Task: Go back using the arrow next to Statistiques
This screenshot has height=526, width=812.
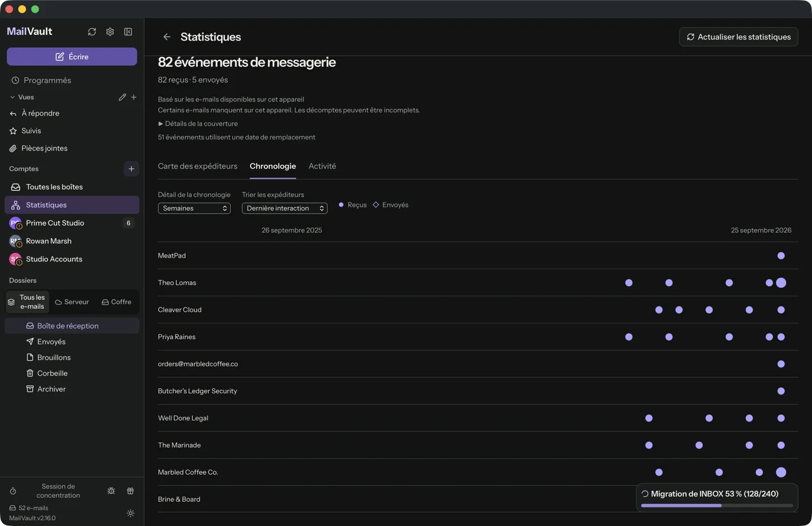Action: click(x=167, y=37)
